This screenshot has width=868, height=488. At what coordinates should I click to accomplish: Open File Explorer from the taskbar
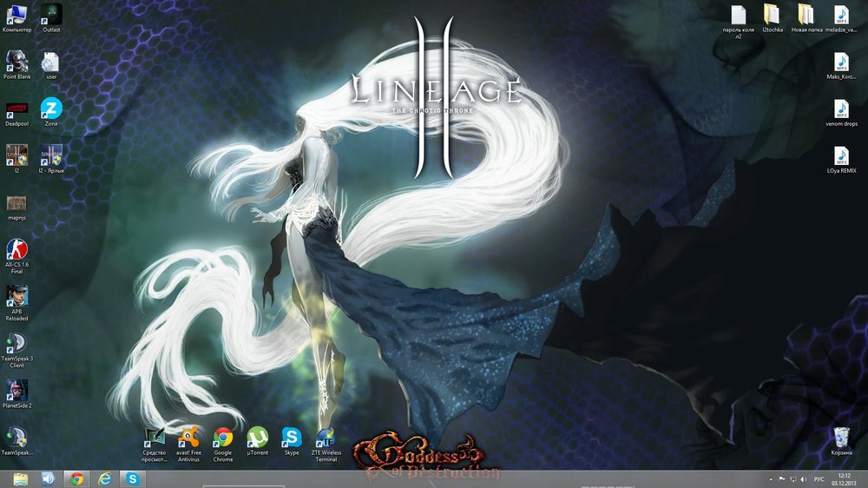pyautogui.click(x=20, y=478)
